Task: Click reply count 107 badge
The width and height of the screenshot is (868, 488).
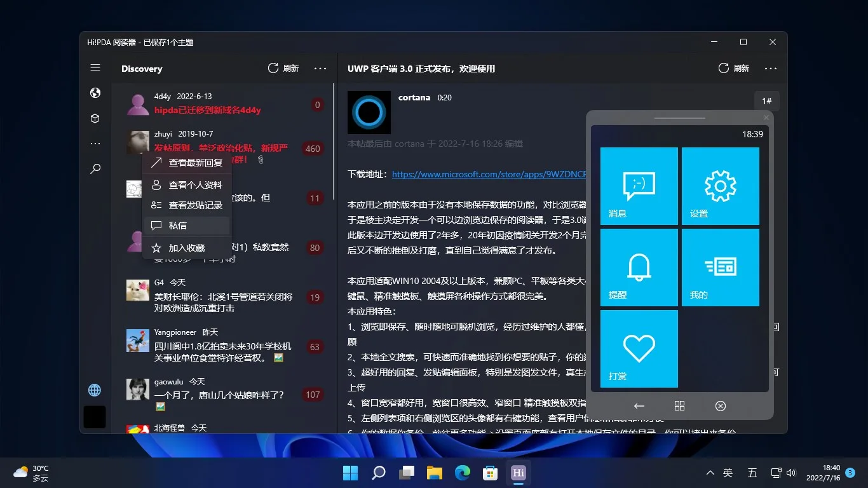Action: tap(313, 395)
